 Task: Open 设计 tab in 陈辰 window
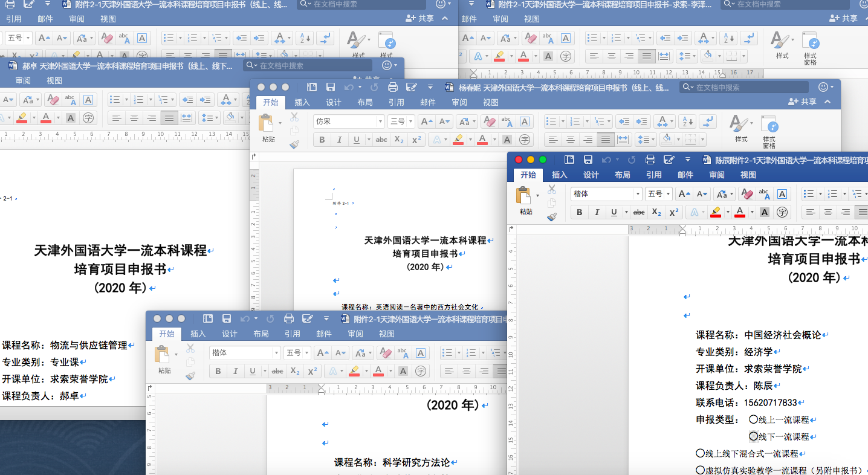[591, 175]
